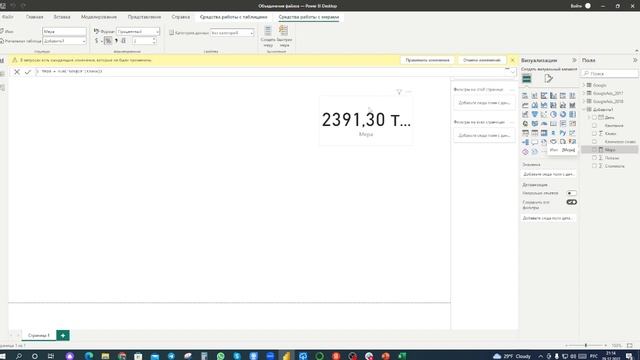This screenshot has width=640, height=360.
Task: Select the R script visual
Action: click(x=553, y=133)
